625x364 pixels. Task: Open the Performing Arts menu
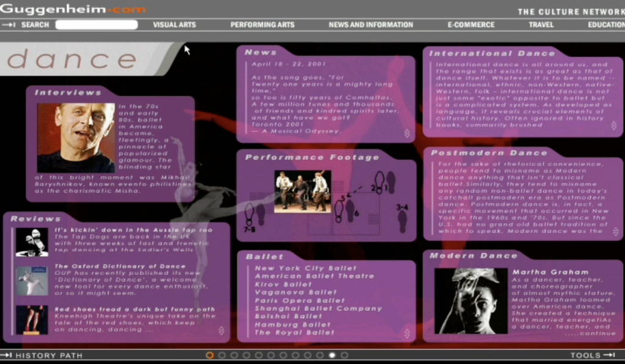262,25
